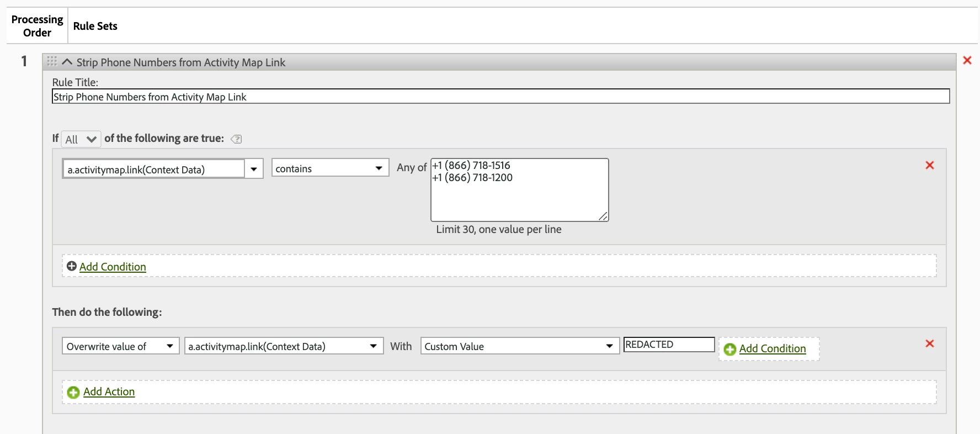Viewport: 980px width, 434px height.
Task: Click the Add Condition link under the condition
Action: coord(113,267)
